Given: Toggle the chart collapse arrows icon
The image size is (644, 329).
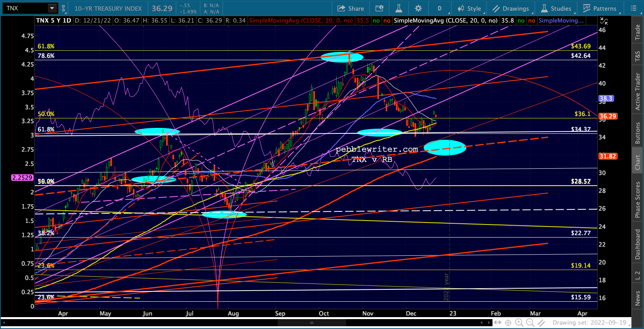Looking at the screenshot, I should click(x=604, y=21).
